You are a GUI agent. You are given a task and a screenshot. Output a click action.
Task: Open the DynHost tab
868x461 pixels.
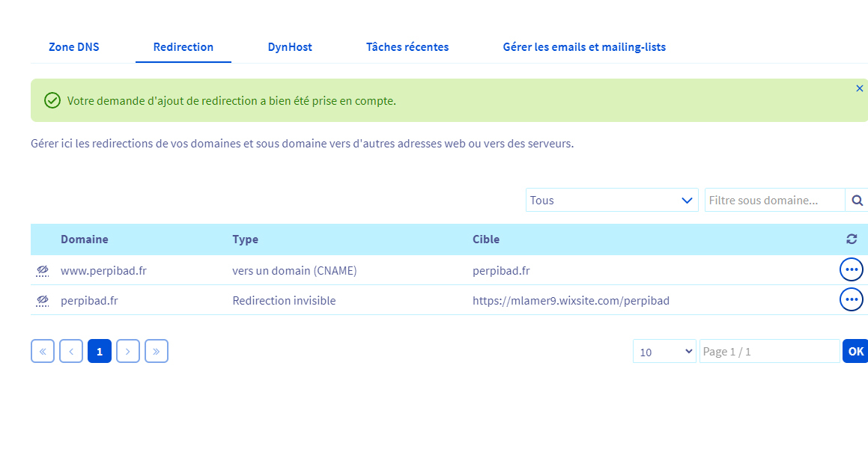click(x=290, y=47)
